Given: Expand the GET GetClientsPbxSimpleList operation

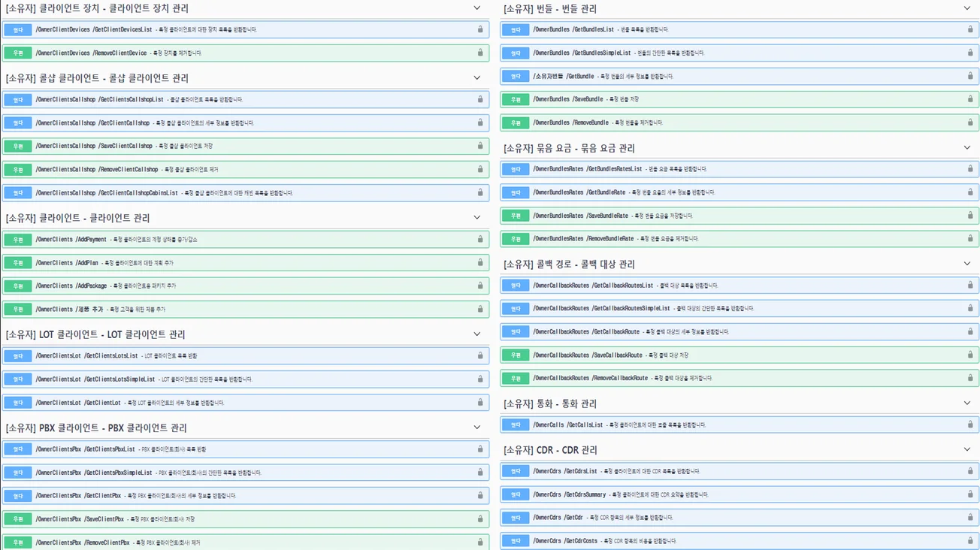Looking at the screenshot, I should [246, 472].
